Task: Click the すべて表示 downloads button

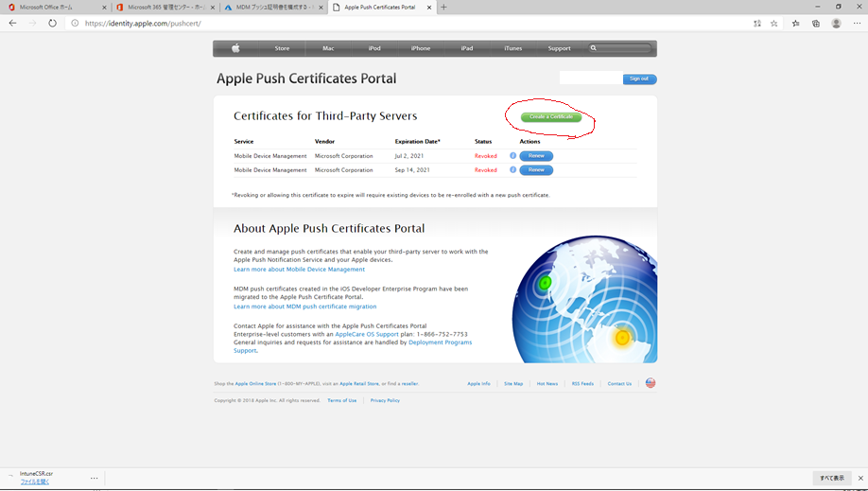Action: (832, 478)
